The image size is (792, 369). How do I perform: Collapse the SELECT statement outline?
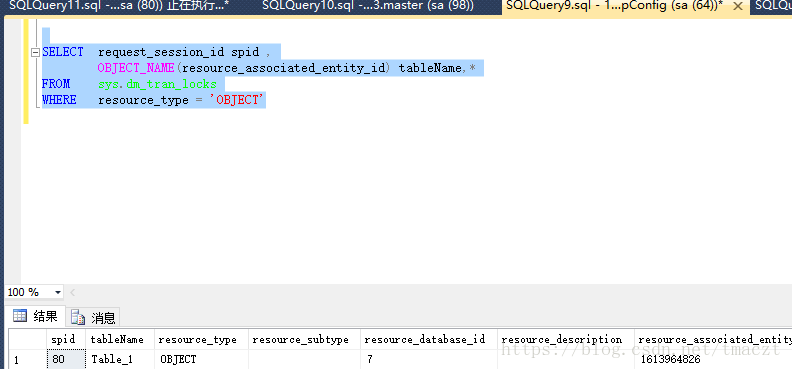coord(35,52)
